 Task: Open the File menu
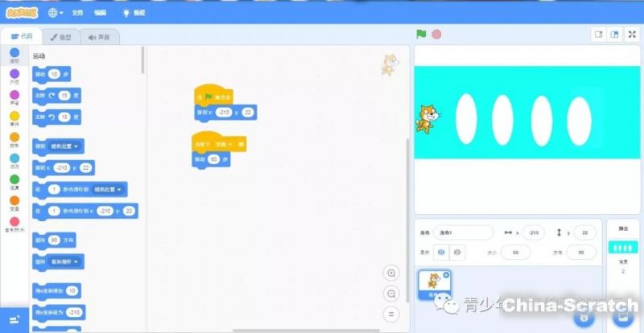[77, 13]
